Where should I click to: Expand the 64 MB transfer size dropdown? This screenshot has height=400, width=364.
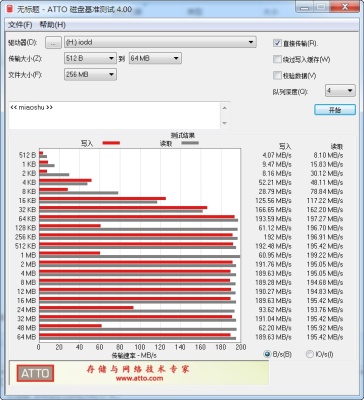[x=155, y=58]
